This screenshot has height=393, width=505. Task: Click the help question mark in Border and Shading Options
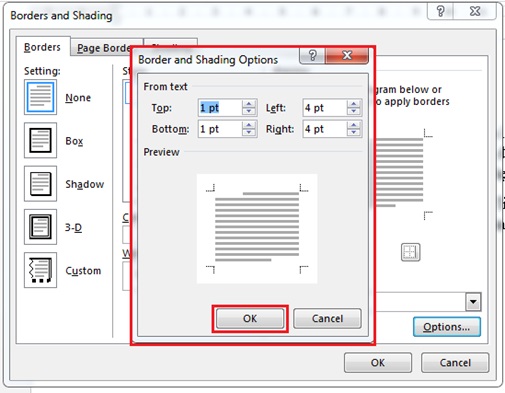coord(312,55)
